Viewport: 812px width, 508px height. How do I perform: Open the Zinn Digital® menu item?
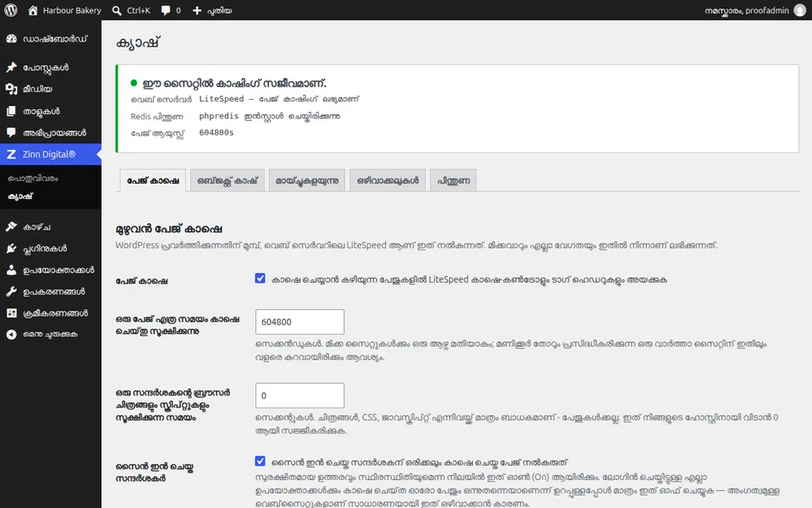click(51, 154)
